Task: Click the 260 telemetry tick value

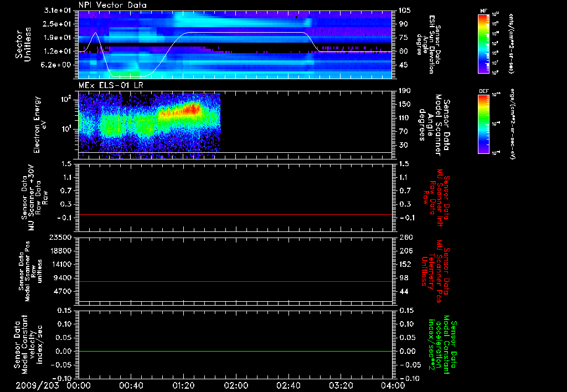Action: (406, 238)
